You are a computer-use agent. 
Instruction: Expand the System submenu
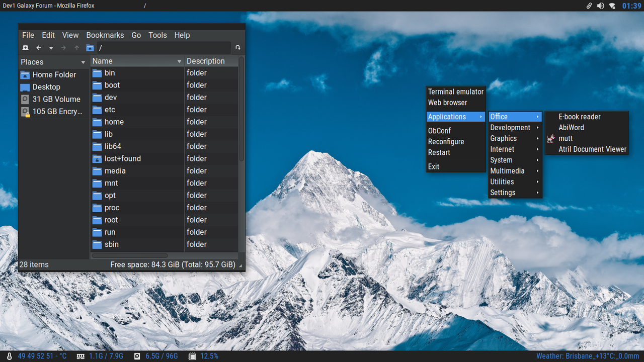click(x=515, y=160)
